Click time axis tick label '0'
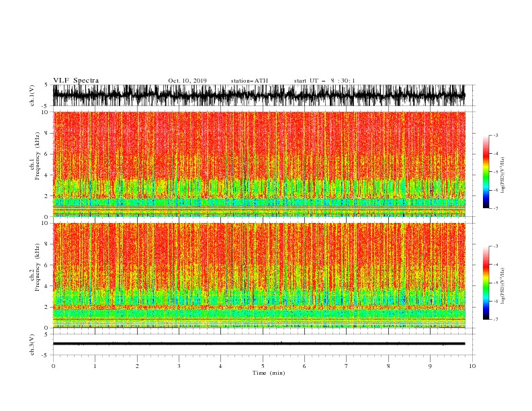This screenshot has height=411, width=532. point(53,366)
